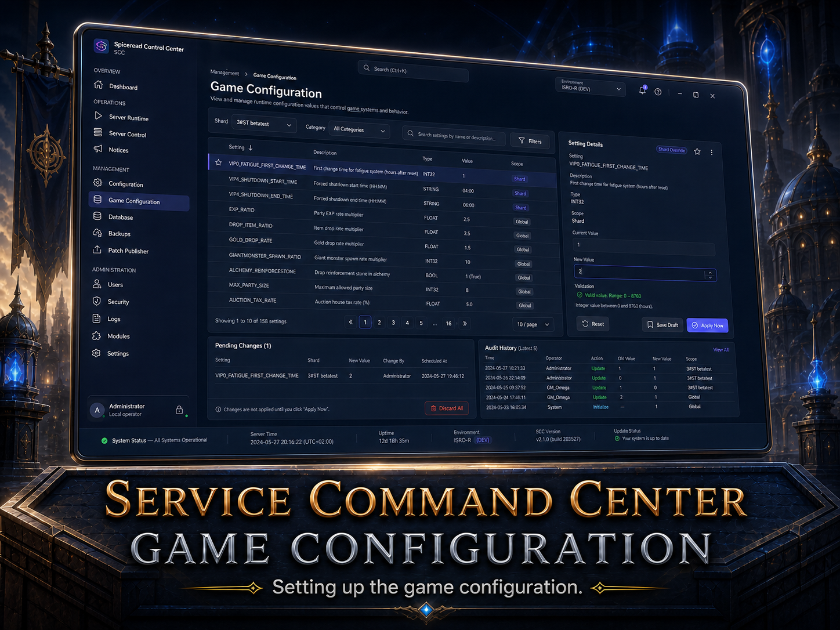The height and width of the screenshot is (630, 840).
Task: Click the Reset button
Action: click(x=593, y=324)
